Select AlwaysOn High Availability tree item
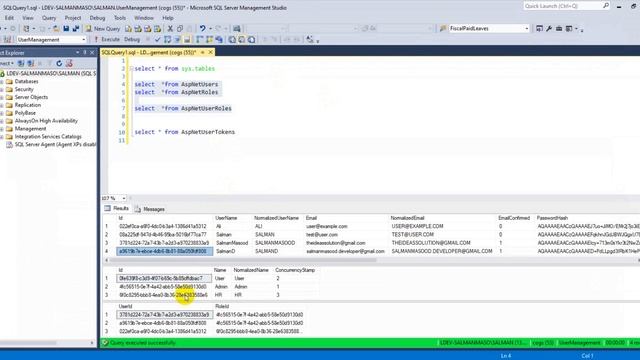The width and height of the screenshot is (640, 360). pos(46,121)
